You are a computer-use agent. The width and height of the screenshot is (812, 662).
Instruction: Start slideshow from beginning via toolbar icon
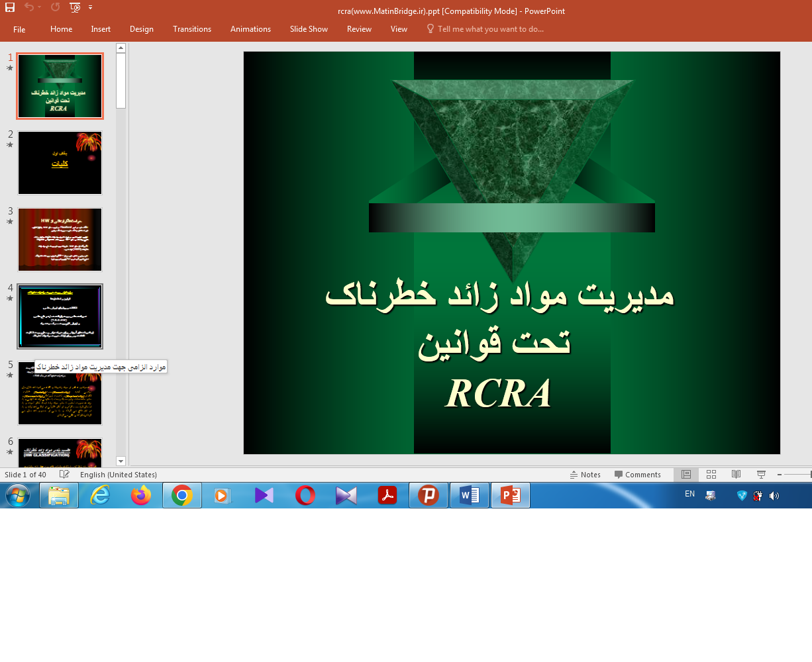[x=75, y=7]
